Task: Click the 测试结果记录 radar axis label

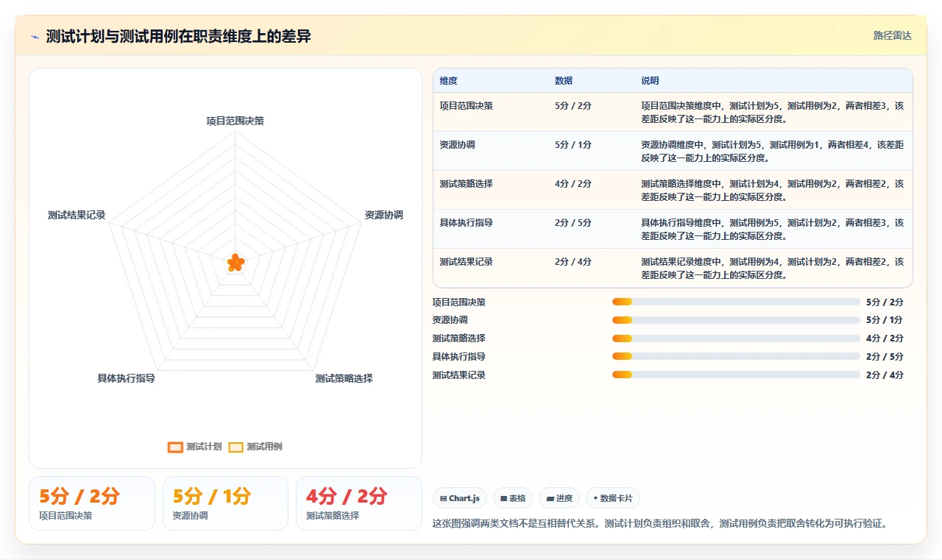Action: coord(77,215)
